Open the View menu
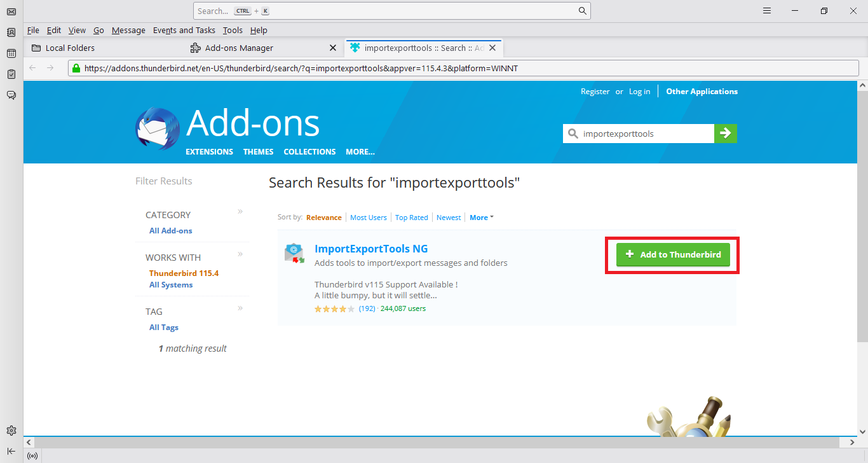Viewport: 868px width, 463px height. tap(77, 30)
